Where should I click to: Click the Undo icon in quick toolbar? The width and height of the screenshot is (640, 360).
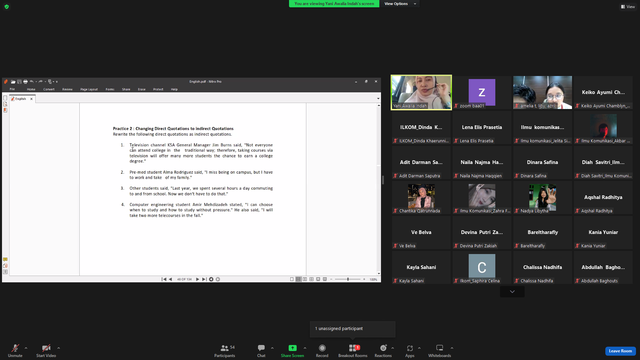[x=31, y=82]
